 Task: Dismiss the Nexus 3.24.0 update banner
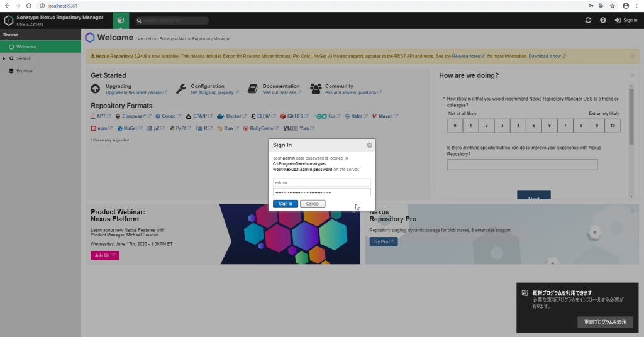point(633,56)
